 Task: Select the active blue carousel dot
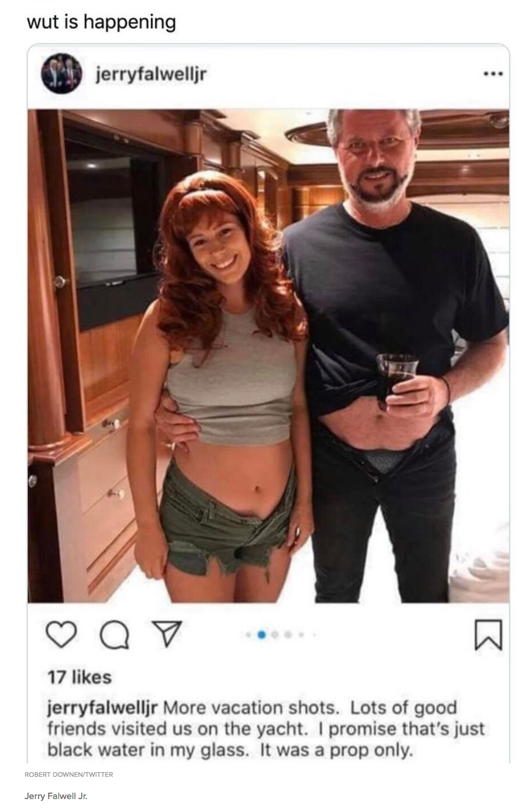point(261,634)
